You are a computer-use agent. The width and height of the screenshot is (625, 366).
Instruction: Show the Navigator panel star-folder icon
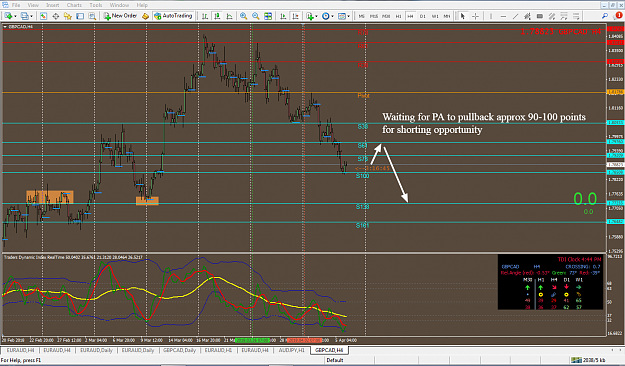[68, 16]
